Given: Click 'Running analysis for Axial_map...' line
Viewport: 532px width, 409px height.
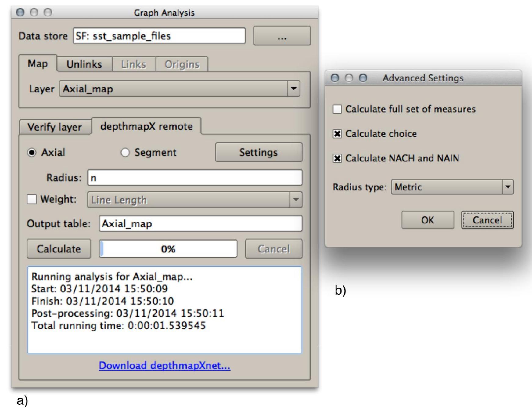Looking at the screenshot, I should tap(112, 277).
